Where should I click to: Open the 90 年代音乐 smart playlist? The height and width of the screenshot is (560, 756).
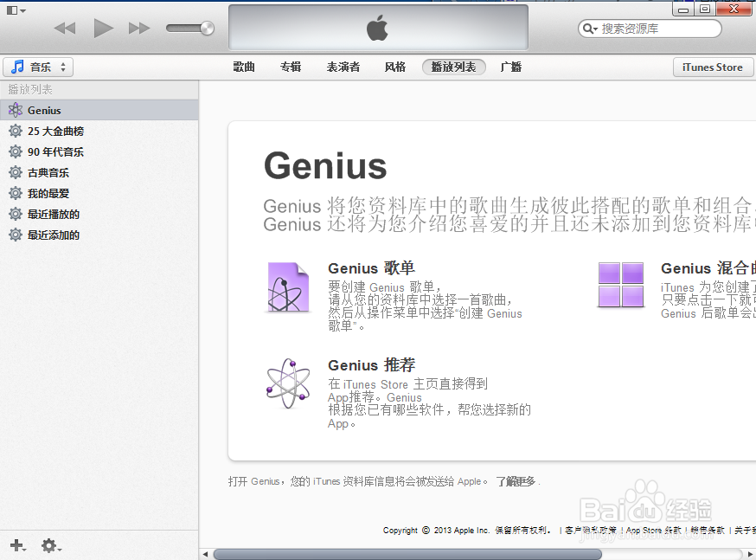coord(99,151)
